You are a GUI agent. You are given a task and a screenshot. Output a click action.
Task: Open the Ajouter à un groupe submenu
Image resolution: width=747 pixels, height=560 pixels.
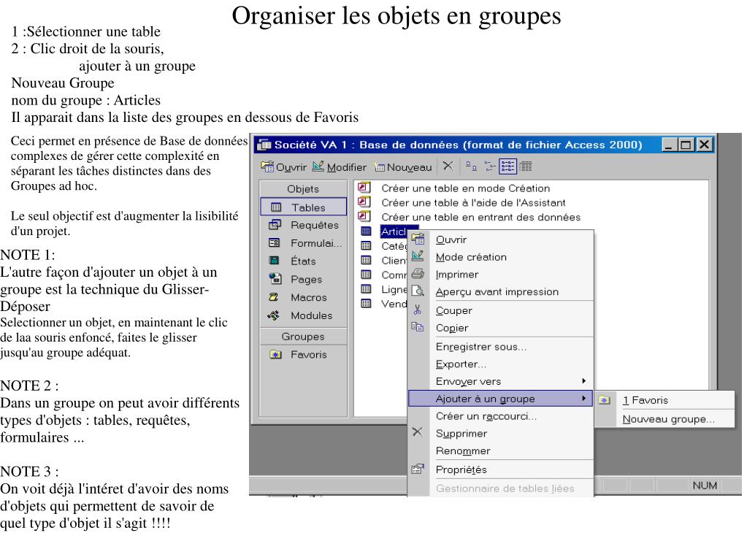point(501,399)
